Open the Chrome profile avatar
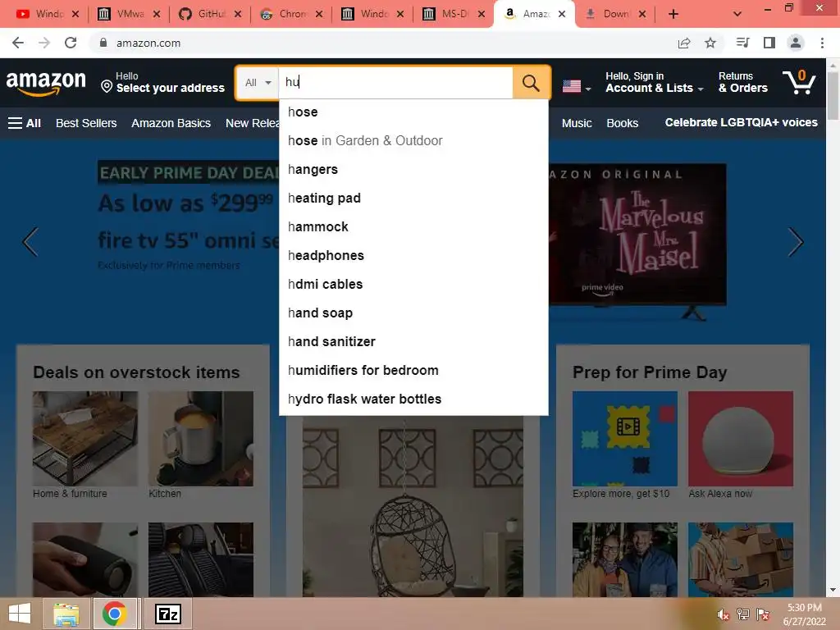 [796, 43]
